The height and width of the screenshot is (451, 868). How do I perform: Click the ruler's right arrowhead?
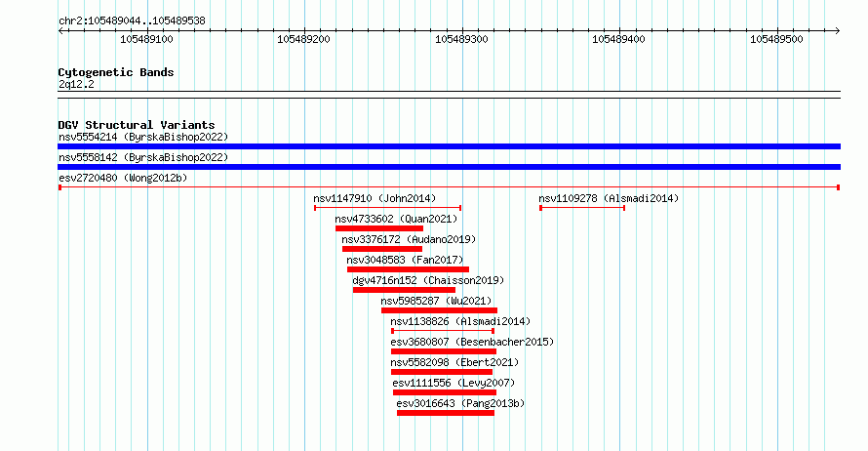[x=837, y=31]
